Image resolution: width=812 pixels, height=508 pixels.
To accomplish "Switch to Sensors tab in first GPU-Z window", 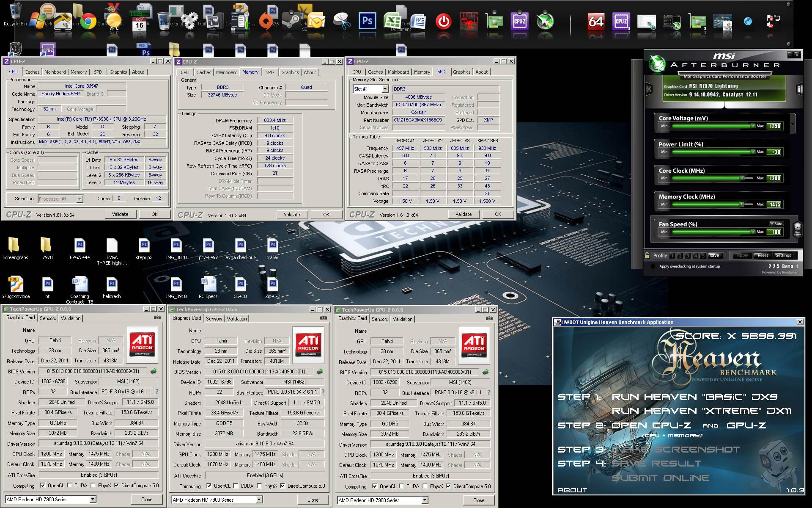I will pyautogui.click(x=48, y=318).
